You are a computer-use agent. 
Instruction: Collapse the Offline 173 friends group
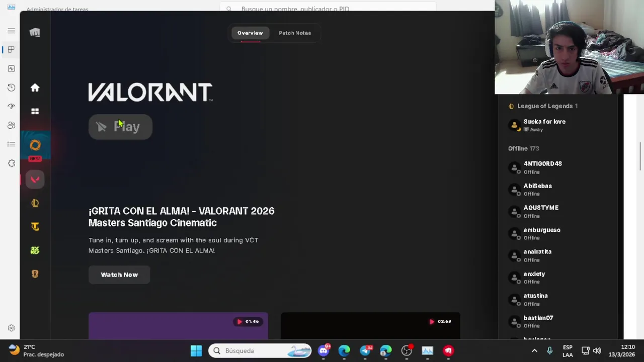pyautogui.click(x=523, y=149)
